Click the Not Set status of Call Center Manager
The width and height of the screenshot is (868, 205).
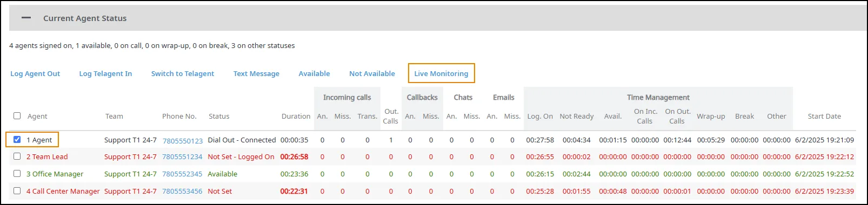220,192
